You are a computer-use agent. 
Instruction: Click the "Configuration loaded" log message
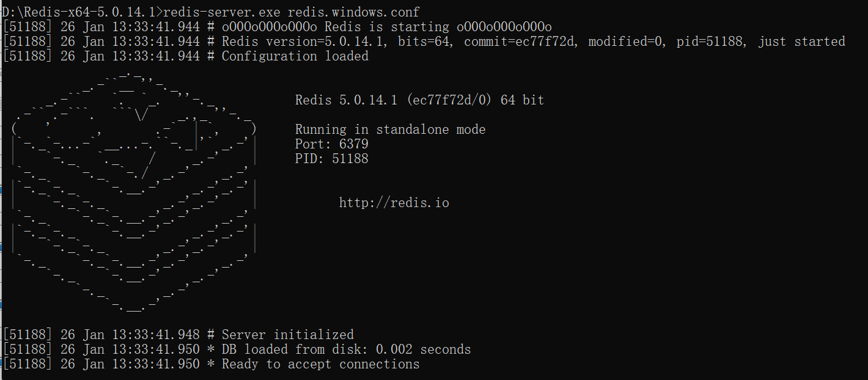tap(295, 56)
